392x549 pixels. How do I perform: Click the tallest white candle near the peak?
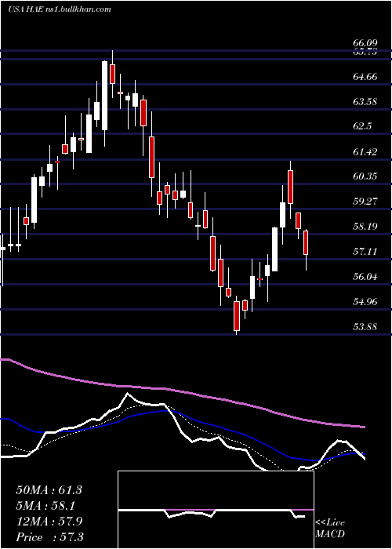tap(104, 96)
